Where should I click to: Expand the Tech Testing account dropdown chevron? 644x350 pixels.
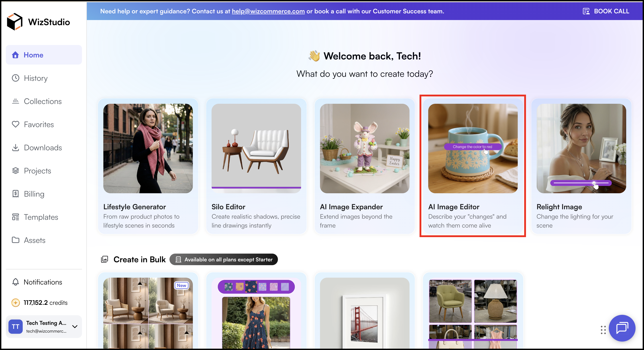tap(75, 326)
